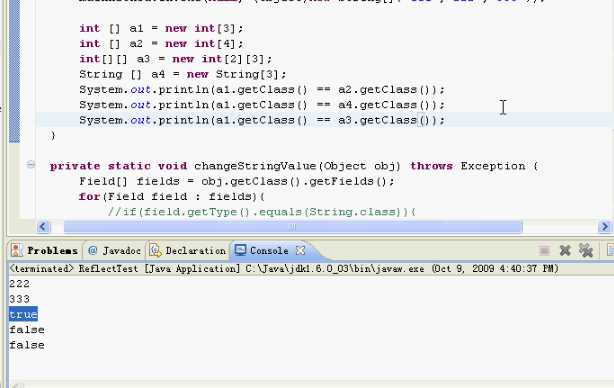614x388 pixels.
Task: Click the 'for(Field field : fields){' line
Action: click(172, 197)
